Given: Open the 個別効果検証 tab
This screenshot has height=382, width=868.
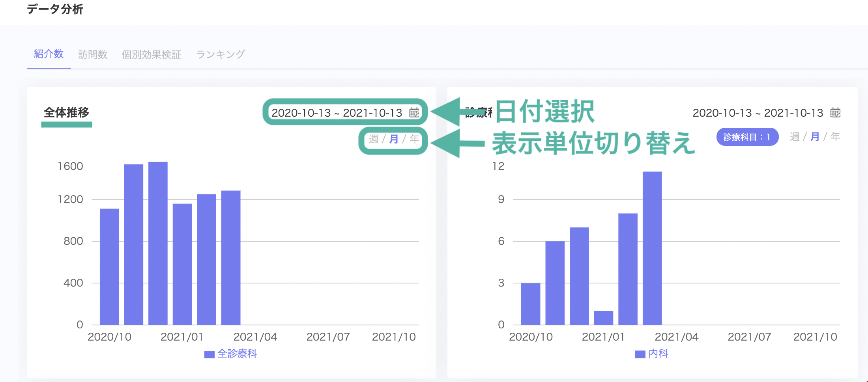Looking at the screenshot, I should 152,54.
